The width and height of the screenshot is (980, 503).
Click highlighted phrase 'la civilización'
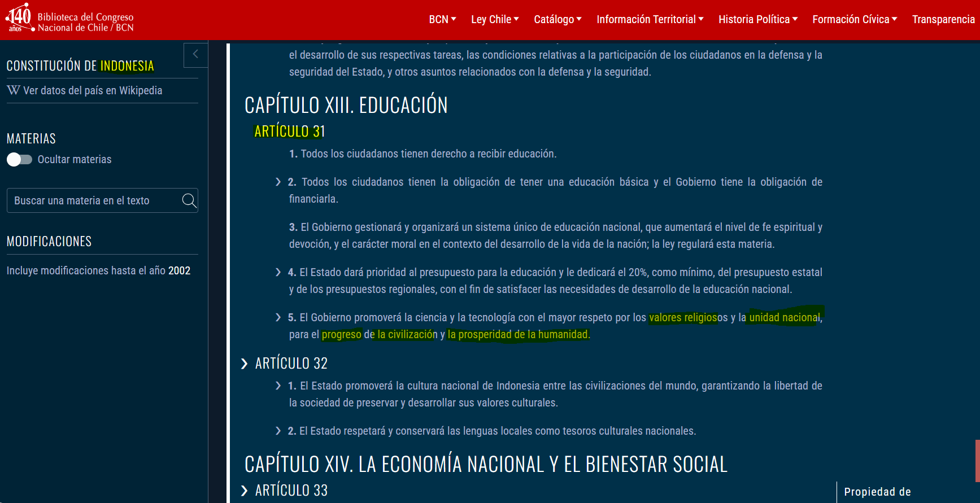click(x=407, y=334)
